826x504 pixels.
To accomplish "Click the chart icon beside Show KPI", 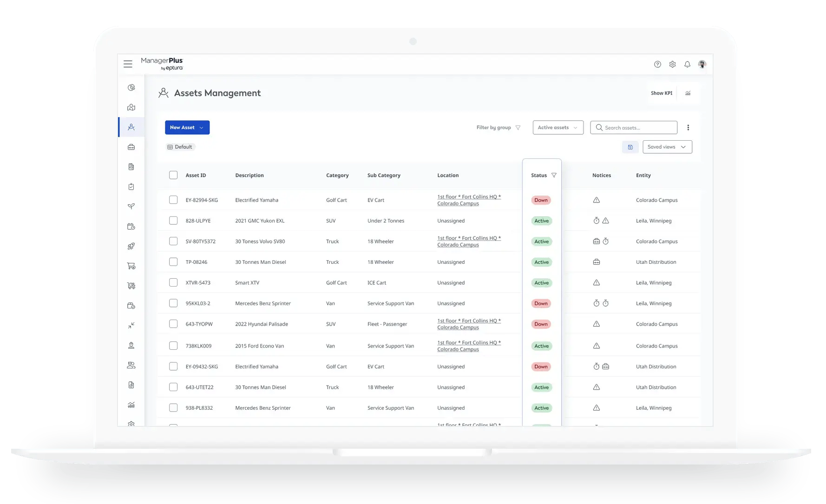I will (x=688, y=93).
